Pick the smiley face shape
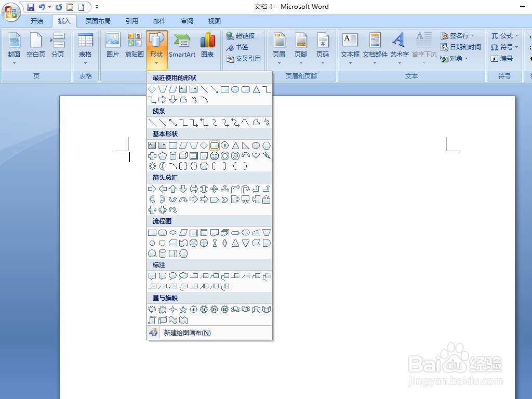 [x=215, y=156]
